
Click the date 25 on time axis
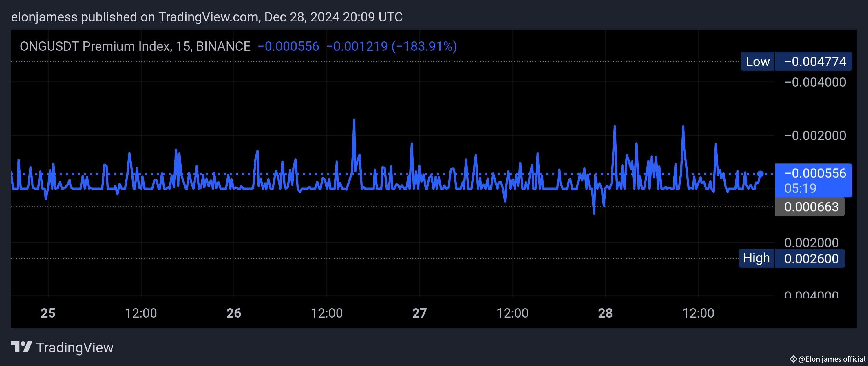pos(48,313)
